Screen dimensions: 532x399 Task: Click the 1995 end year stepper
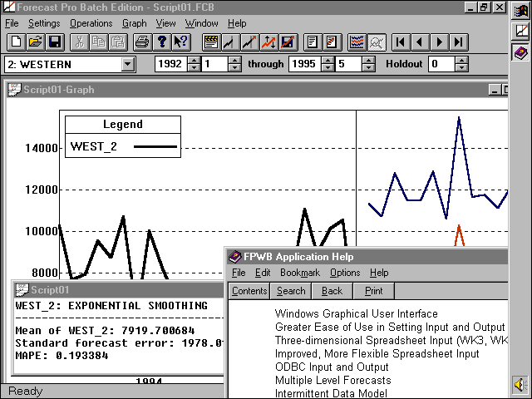[328, 64]
